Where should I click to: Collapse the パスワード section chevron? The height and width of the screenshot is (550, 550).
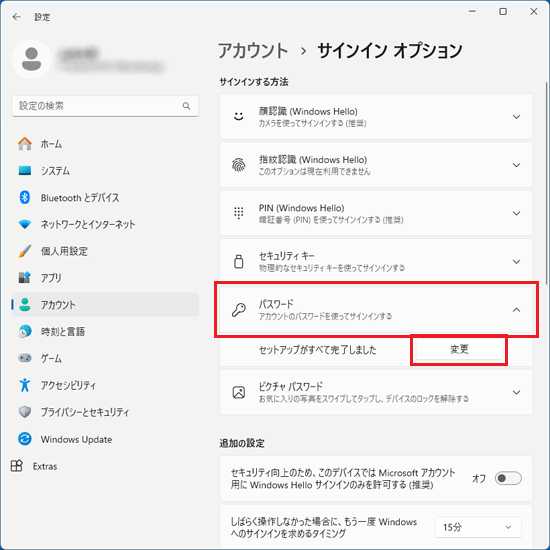[x=516, y=310]
